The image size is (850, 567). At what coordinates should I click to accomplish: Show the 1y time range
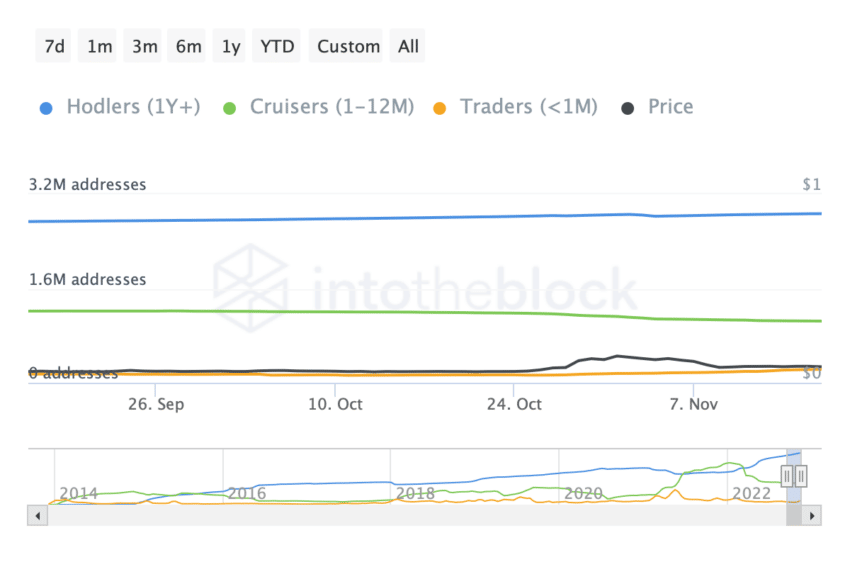point(231,46)
